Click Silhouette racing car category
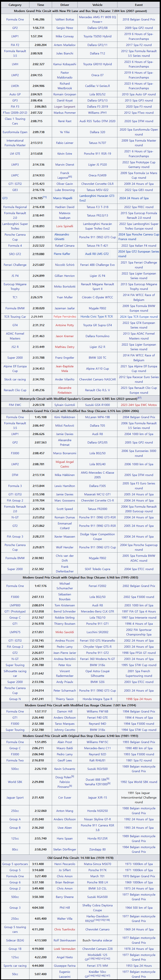 coord(15,674)
